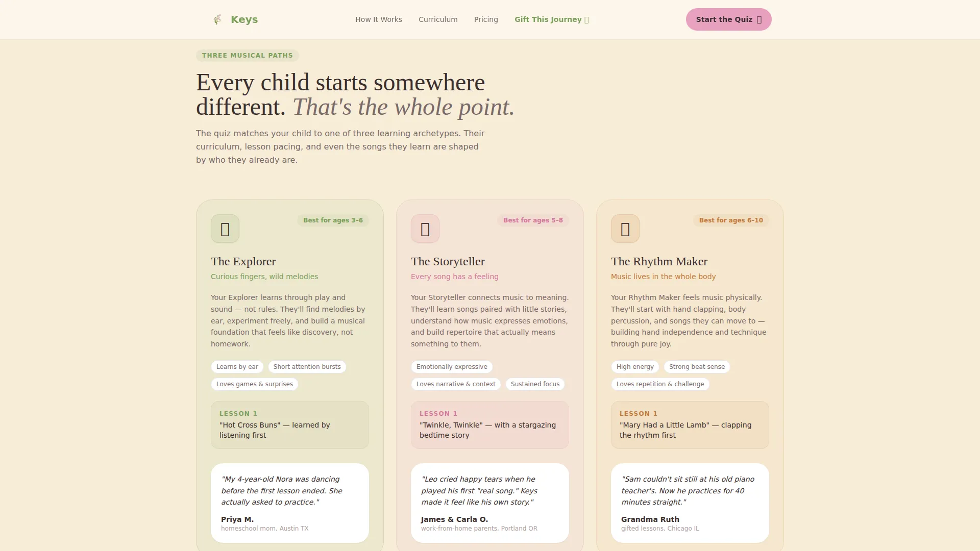Start the Quiz with the pink button
Viewport: 980px width, 551px height.
[728, 19]
